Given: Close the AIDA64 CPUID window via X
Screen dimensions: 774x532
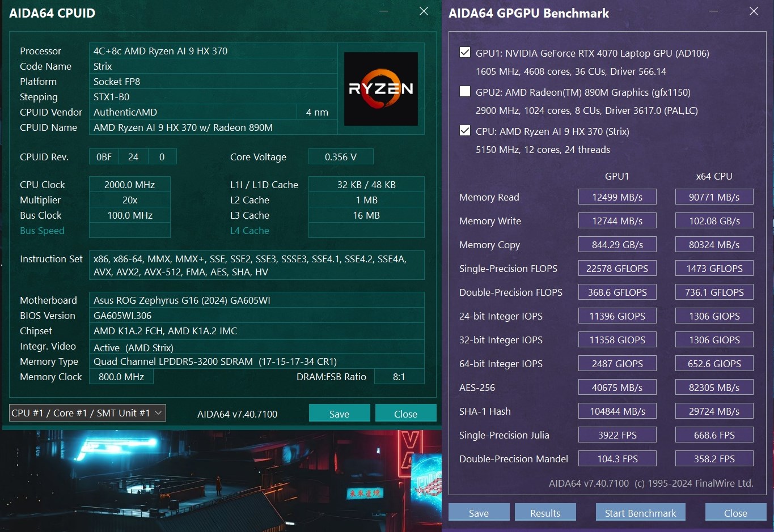Looking at the screenshot, I should point(424,11).
